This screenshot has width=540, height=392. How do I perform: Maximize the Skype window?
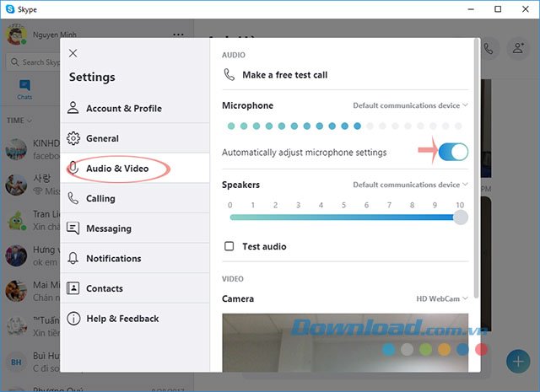pos(498,9)
